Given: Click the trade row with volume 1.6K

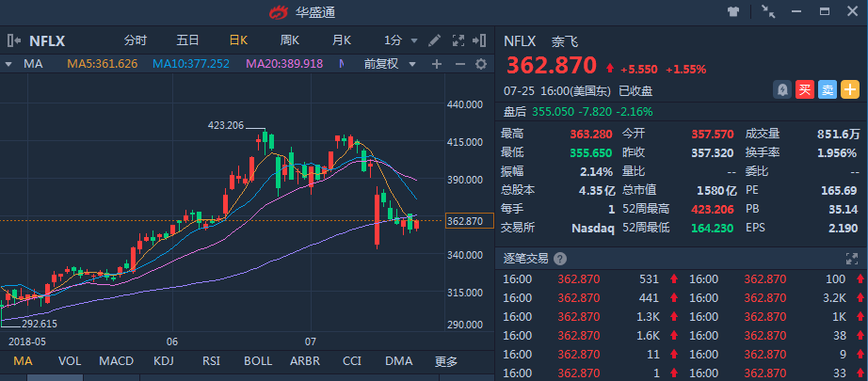Looking at the screenshot, I should pyautogui.click(x=588, y=336).
